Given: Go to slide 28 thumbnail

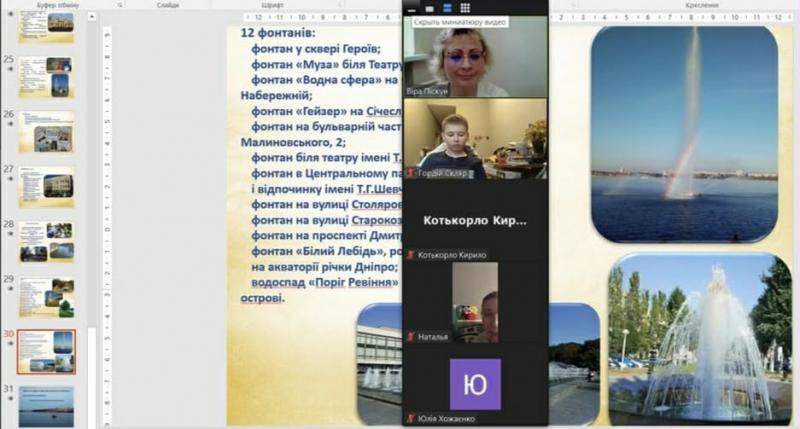Looking at the screenshot, I should coord(46,241).
